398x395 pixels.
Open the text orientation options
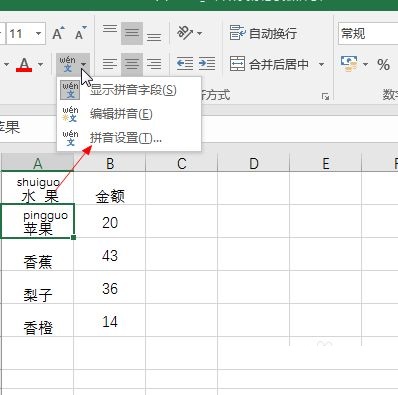(189, 33)
